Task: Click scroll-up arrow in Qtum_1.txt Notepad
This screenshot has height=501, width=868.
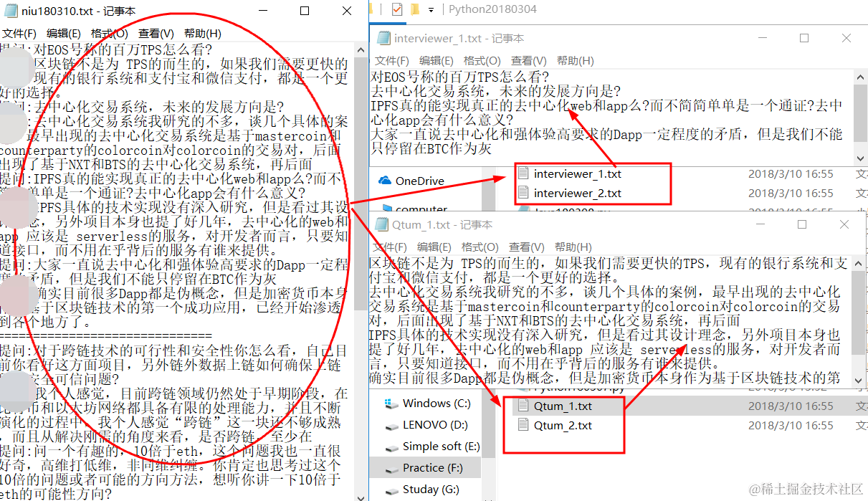Action: click(x=859, y=264)
